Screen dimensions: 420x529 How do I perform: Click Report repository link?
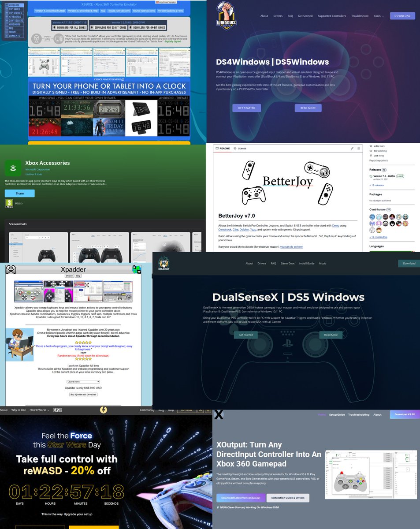click(x=379, y=160)
